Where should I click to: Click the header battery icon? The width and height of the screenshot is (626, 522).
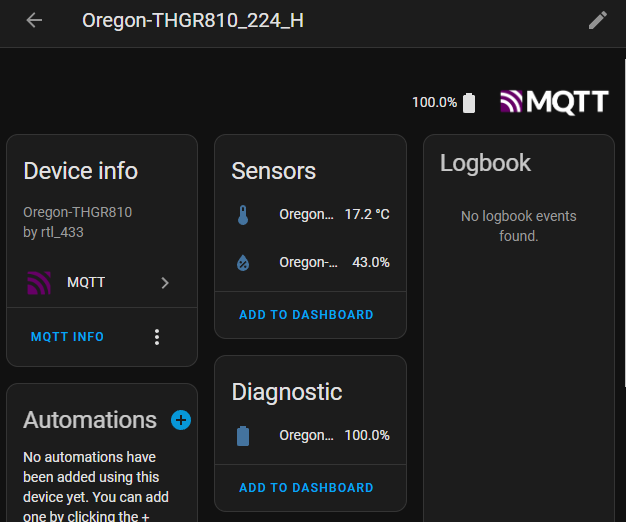(470, 103)
